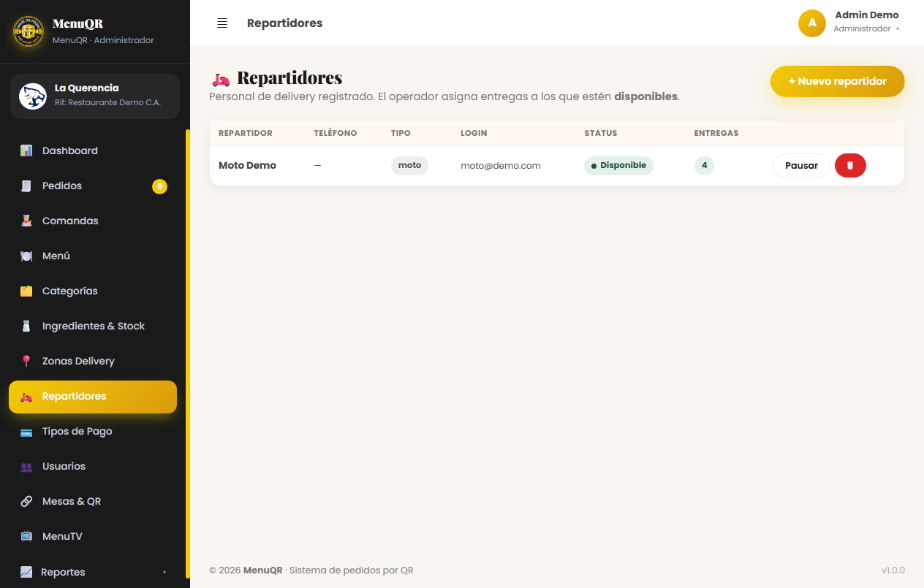
Task: Click the MenuTV television icon
Action: tap(26, 536)
